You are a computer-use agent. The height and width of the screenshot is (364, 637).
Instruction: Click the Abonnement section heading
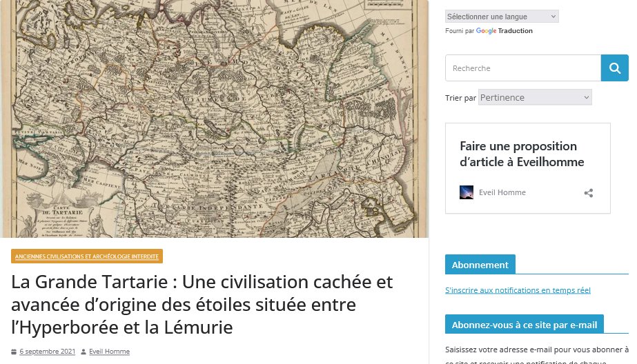coord(480,265)
